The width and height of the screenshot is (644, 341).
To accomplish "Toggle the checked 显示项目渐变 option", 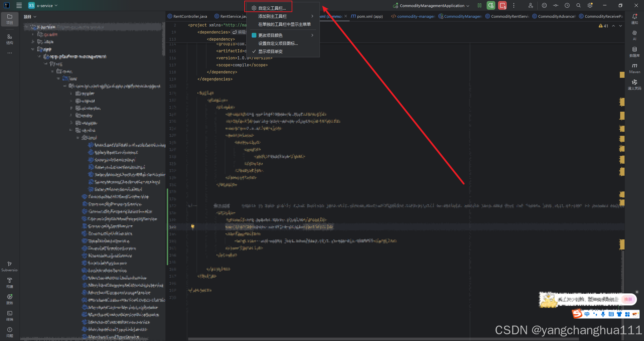I will click(x=283, y=51).
